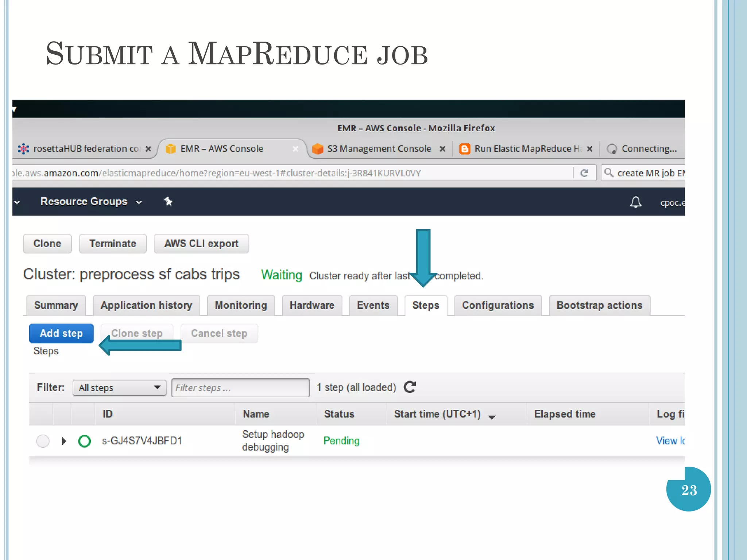Open the Resource Groups menu
The width and height of the screenshot is (747, 560).
tap(91, 201)
